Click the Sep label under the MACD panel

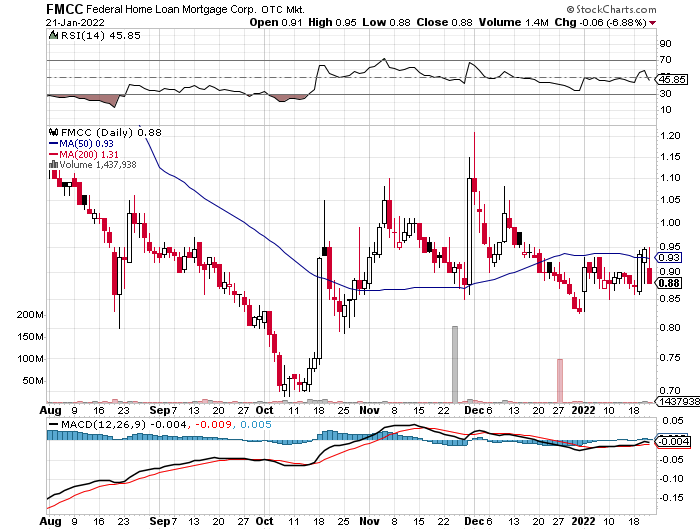click(159, 521)
